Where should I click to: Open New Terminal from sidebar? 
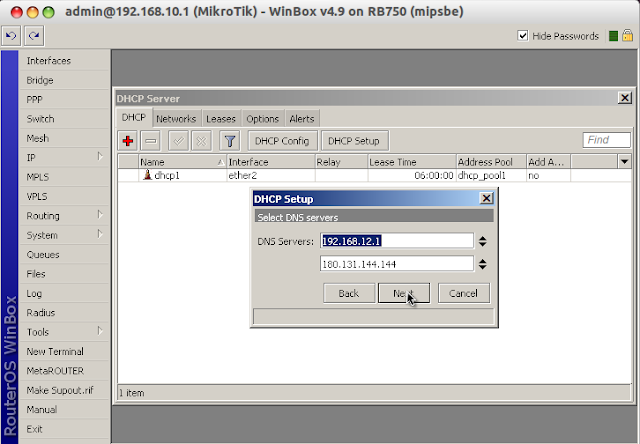[64, 352]
